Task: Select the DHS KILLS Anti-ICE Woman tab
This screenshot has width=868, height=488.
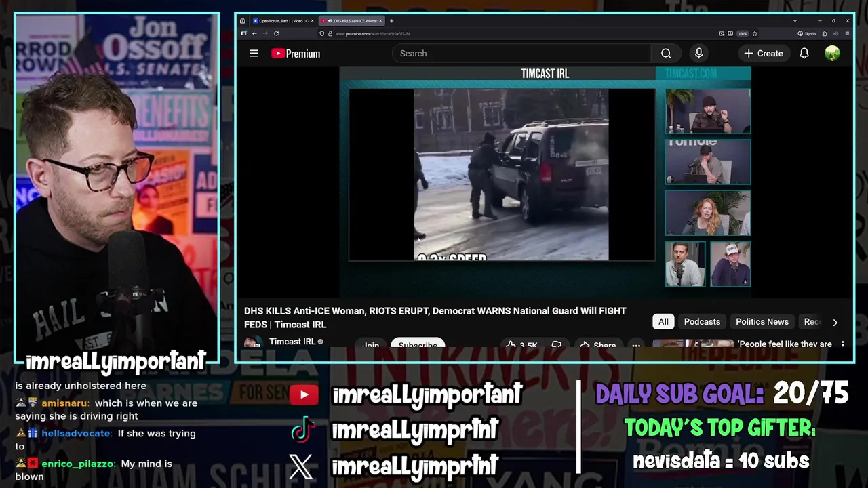Action: click(353, 21)
